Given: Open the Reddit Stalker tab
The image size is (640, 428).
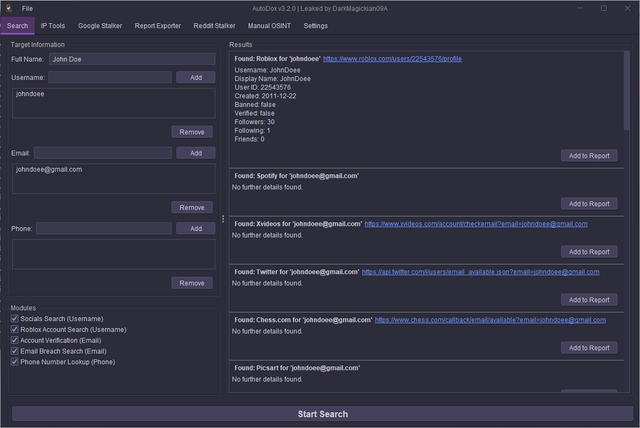Looking at the screenshot, I should tap(214, 26).
